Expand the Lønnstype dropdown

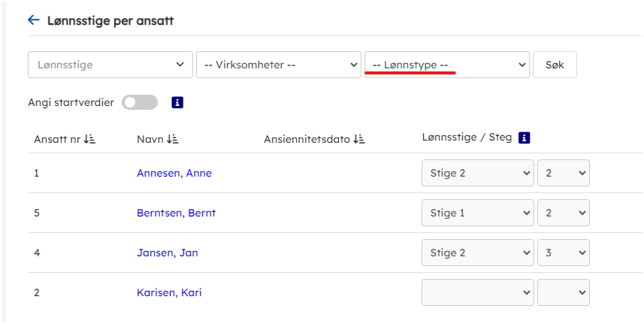tap(446, 65)
